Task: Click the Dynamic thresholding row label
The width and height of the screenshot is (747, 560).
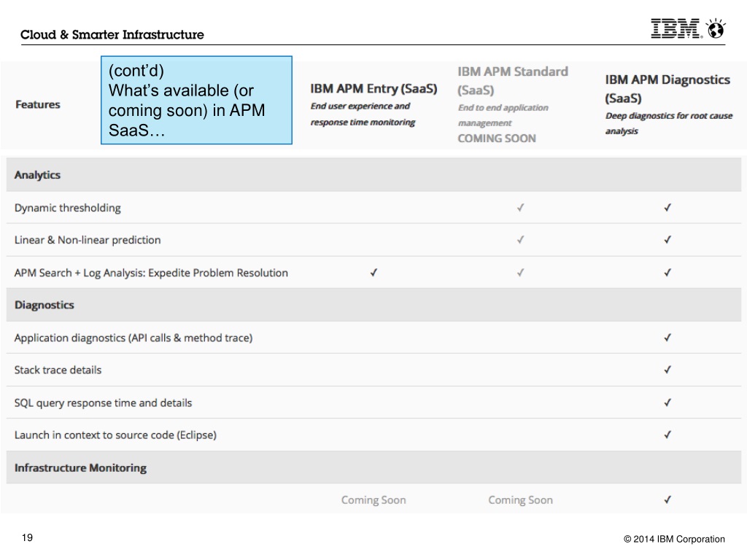Action: click(x=68, y=208)
